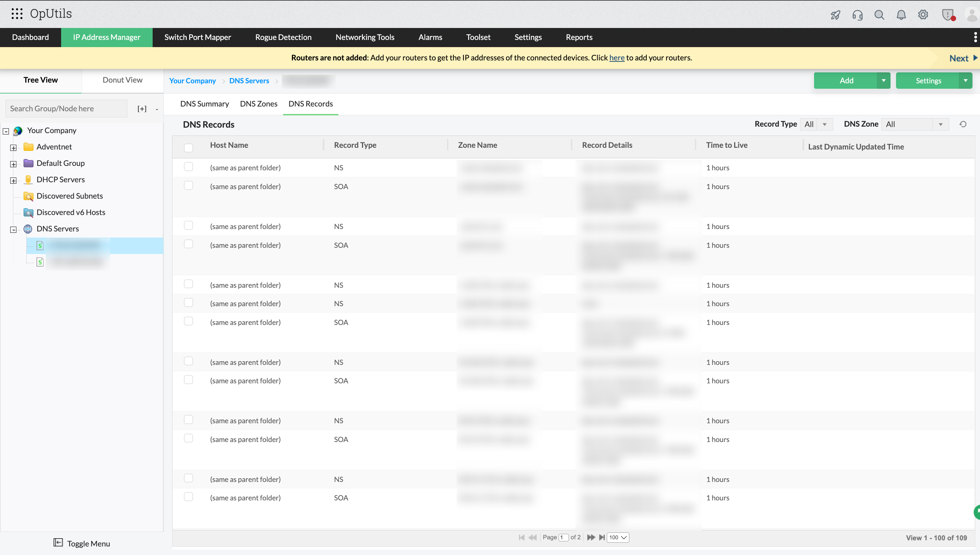Open the DNS Zone filter dropdown

pos(914,124)
